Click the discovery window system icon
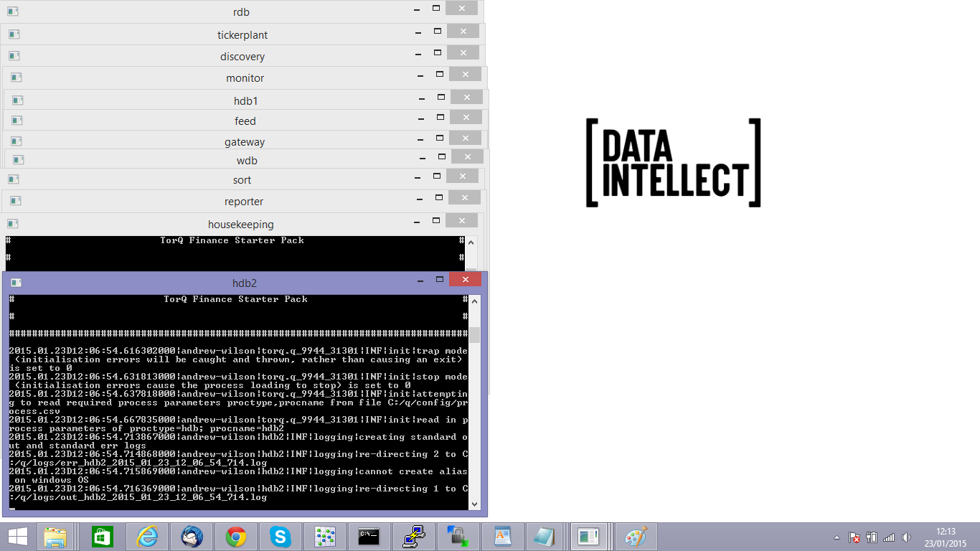Screen dimensions: 980x551 point(14,56)
